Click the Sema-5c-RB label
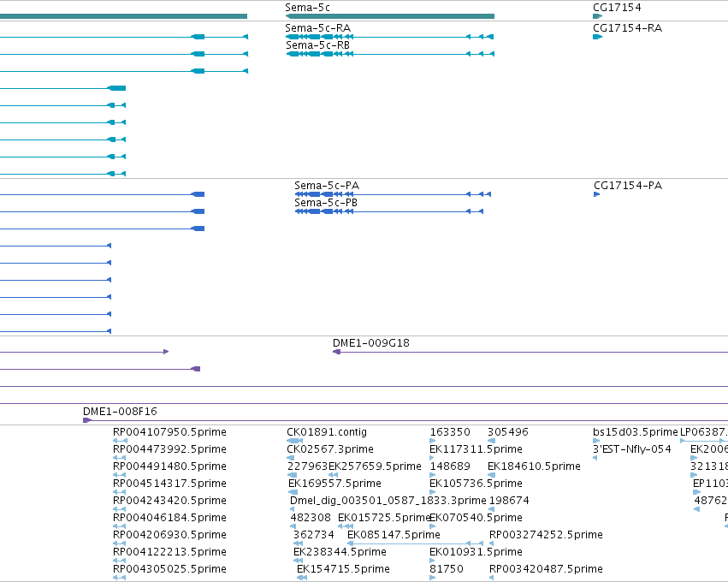 click(x=318, y=45)
